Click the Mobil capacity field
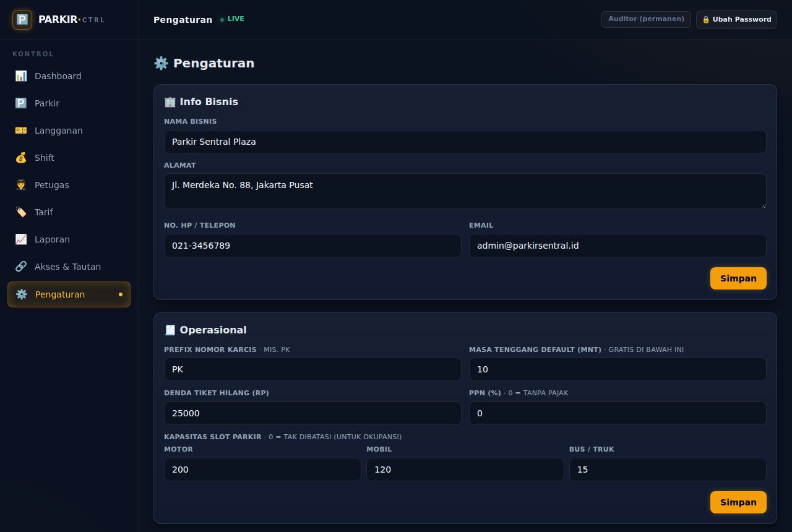This screenshot has height=532, width=792. pos(465,470)
